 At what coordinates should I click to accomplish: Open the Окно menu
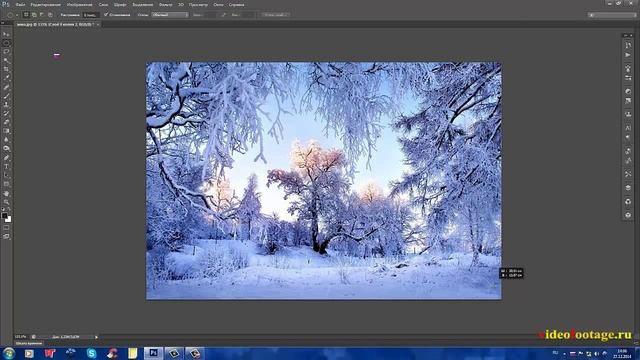pyautogui.click(x=218, y=4)
